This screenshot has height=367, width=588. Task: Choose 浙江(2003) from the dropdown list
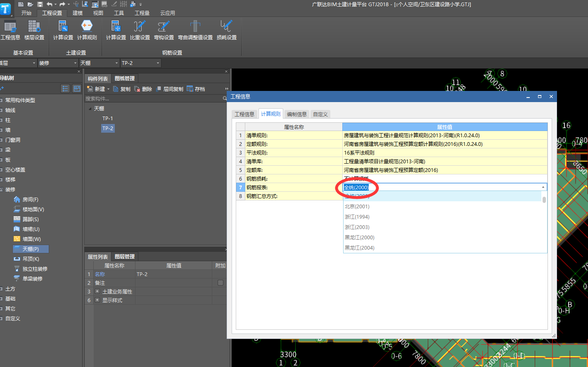[x=442, y=227]
